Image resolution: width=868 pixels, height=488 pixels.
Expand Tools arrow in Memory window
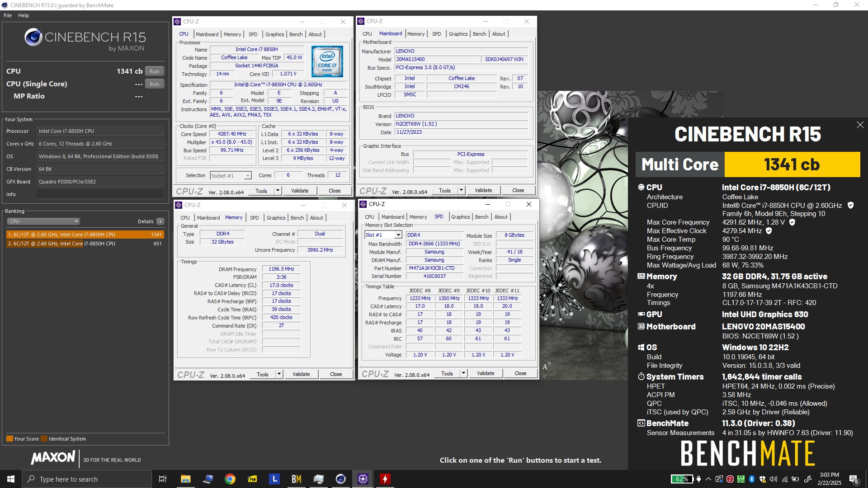(x=279, y=374)
